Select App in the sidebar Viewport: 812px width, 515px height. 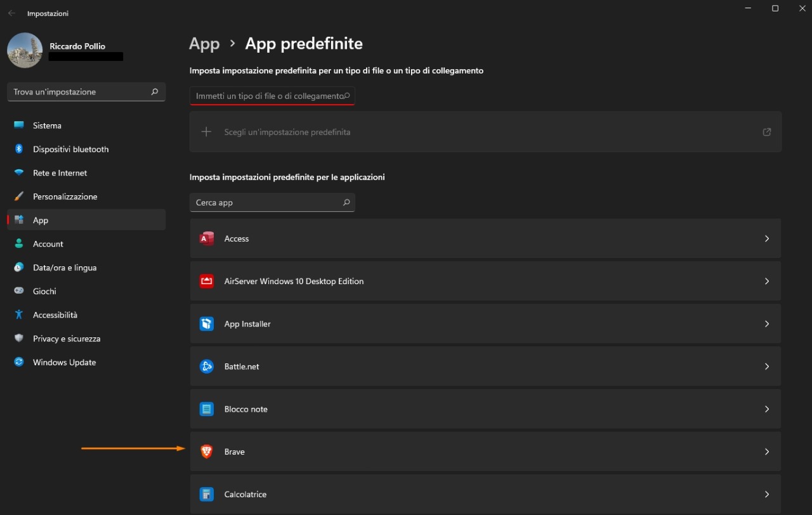point(86,220)
